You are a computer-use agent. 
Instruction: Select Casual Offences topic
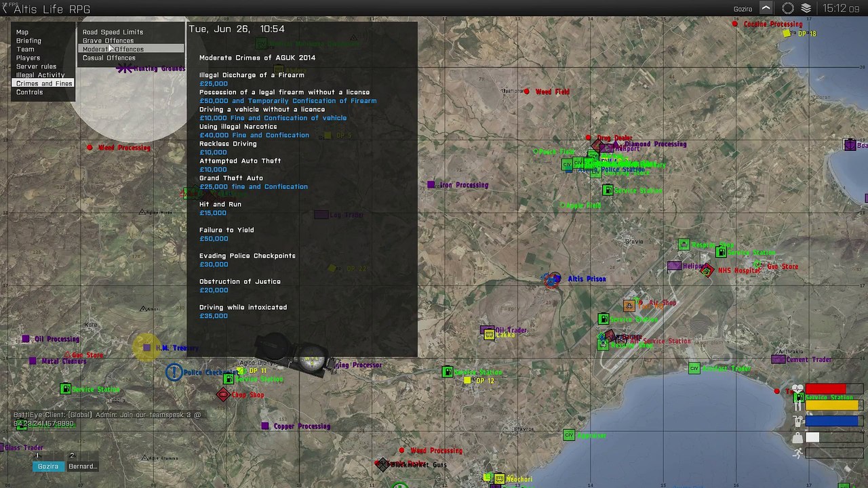[x=108, y=58]
